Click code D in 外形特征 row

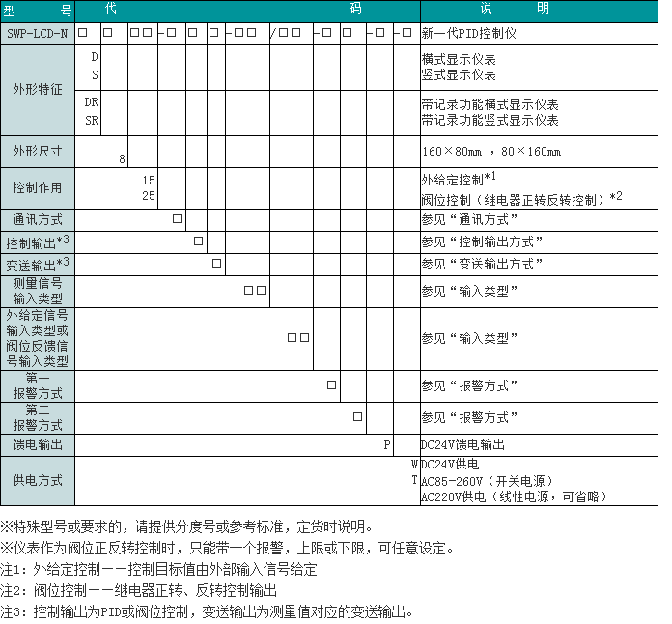95,57
